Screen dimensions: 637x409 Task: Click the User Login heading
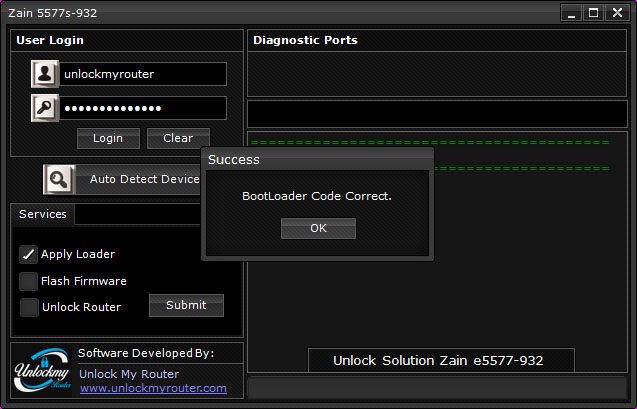pyautogui.click(x=50, y=40)
